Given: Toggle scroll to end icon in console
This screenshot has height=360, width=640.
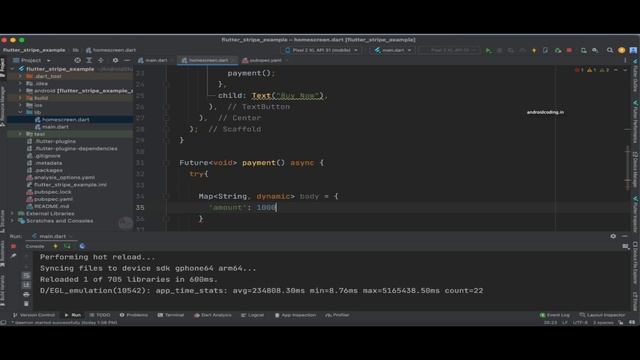Looking at the screenshot, I should (x=27, y=285).
